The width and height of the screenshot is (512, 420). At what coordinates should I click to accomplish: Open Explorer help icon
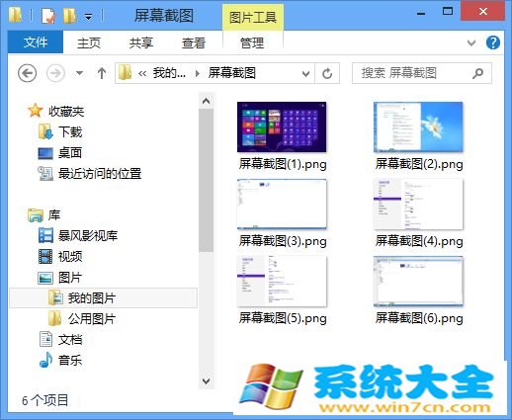point(493,42)
